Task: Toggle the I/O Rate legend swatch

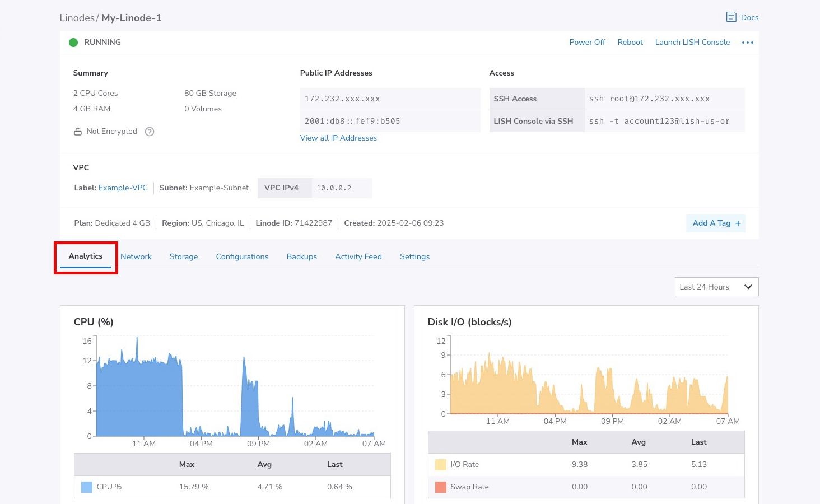Action: click(x=440, y=465)
